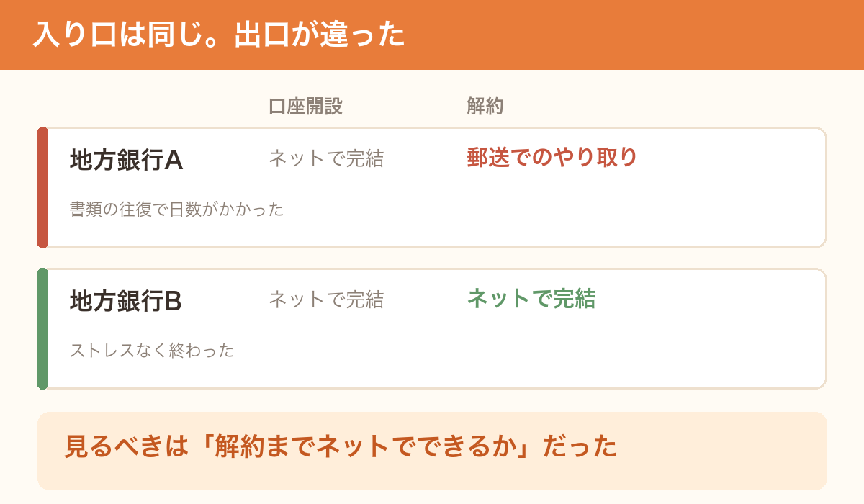The image size is (864, 504).
Task: Click the note 書類の往復で日数がかかった
Action: click(177, 210)
